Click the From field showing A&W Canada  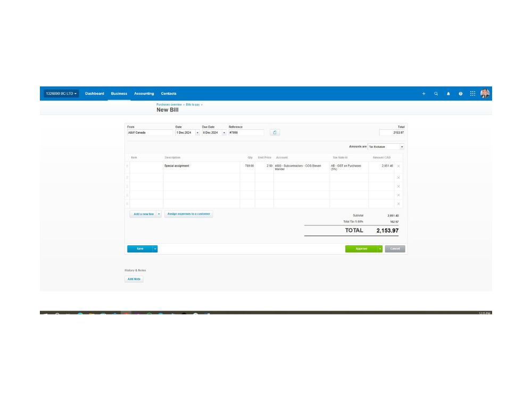coord(149,132)
